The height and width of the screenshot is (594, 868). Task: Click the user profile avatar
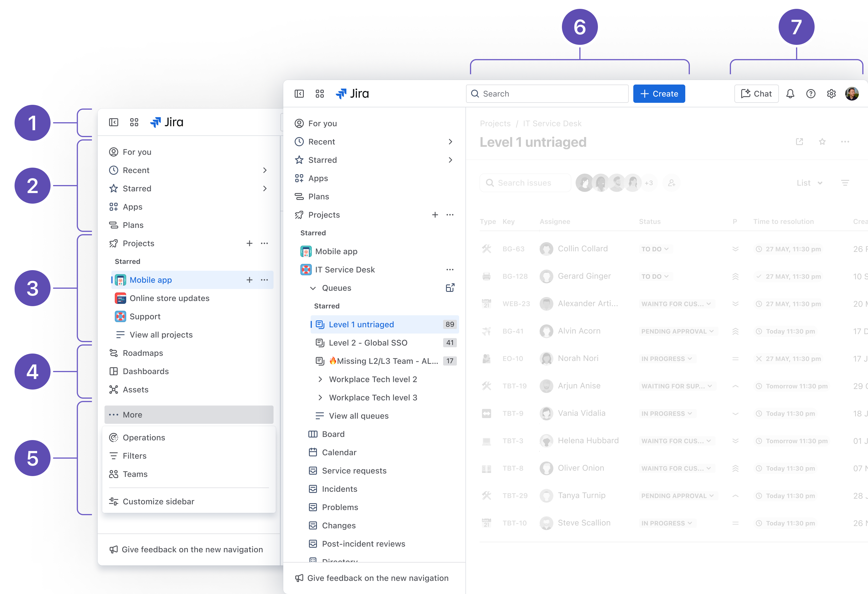[852, 94]
